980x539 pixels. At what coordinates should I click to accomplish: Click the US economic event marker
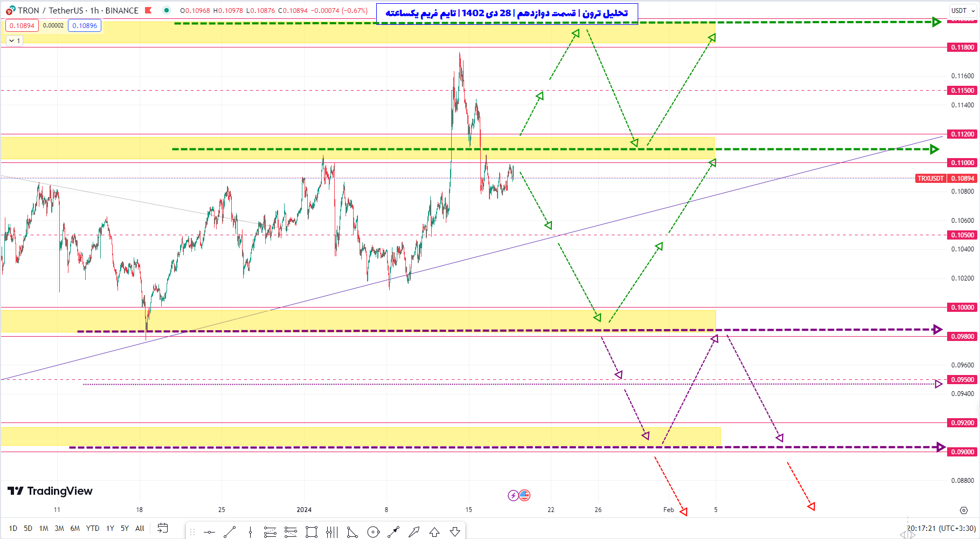tap(524, 495)
